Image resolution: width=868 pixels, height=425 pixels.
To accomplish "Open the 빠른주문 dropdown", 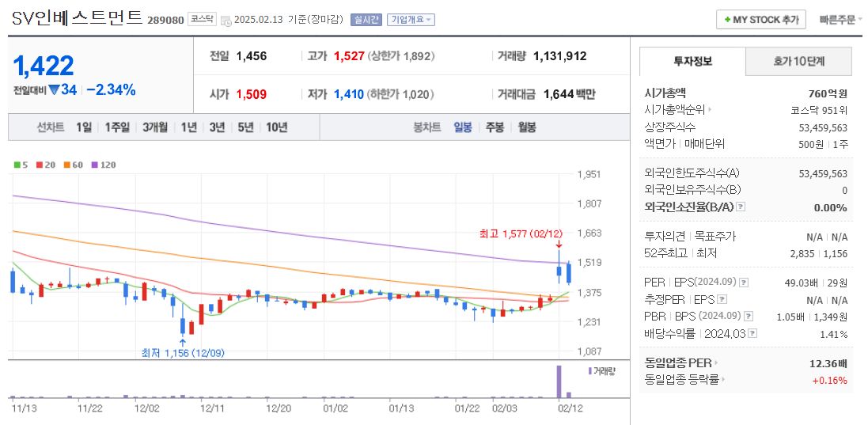I will [840, 20].
